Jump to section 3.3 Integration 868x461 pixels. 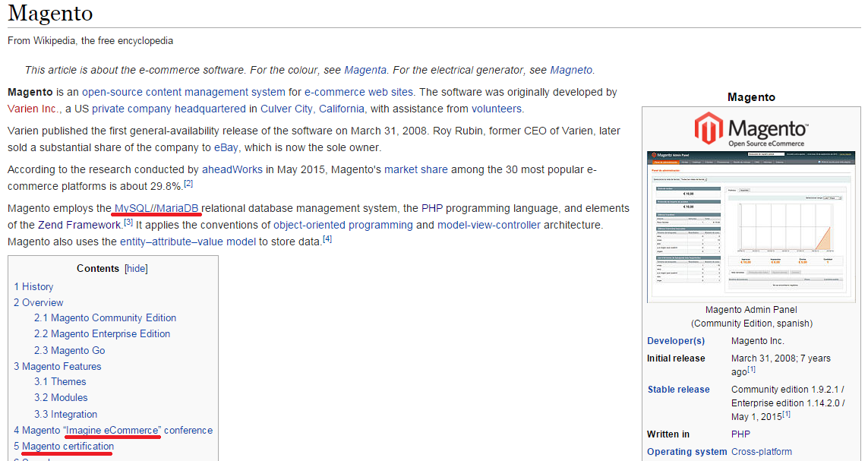click(x=65, y=415)
